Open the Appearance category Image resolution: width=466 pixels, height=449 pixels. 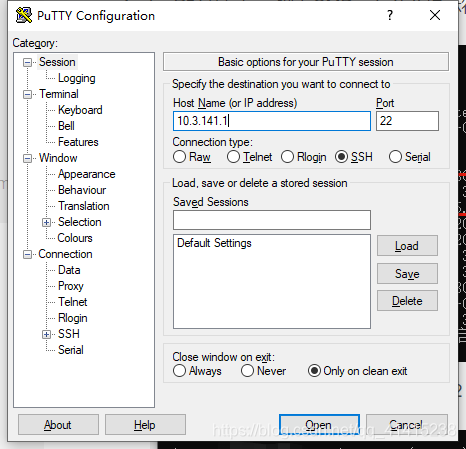[86, 174]
